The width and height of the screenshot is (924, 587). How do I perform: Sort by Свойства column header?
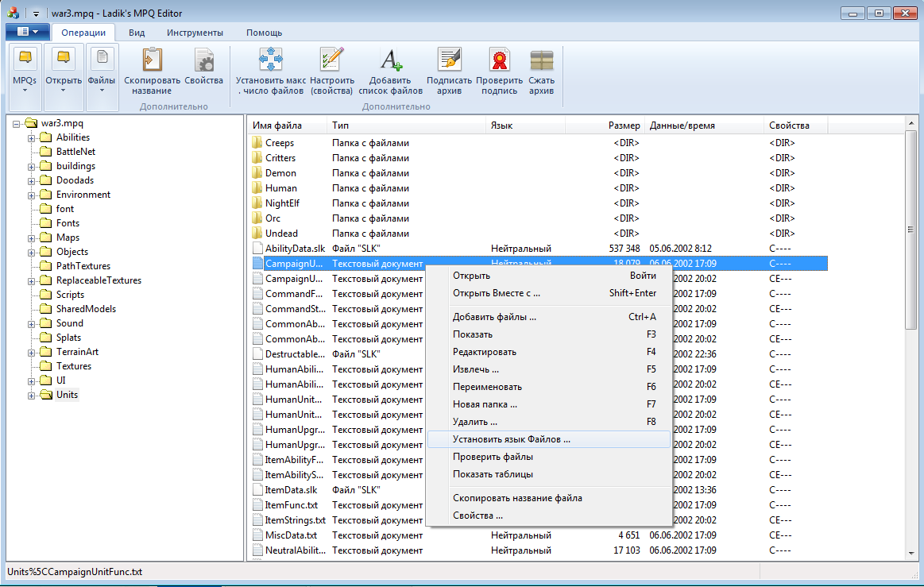(795, 126)
